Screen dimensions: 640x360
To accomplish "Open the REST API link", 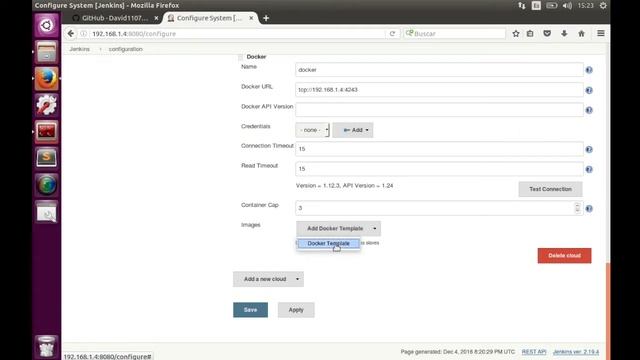I will pyautogui.click(x=534, y=352).
